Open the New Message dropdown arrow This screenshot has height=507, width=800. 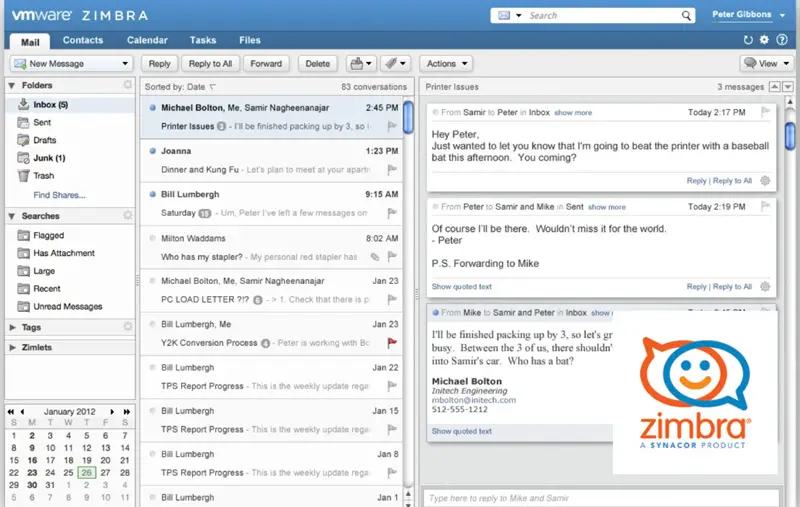tap(124, 64)
